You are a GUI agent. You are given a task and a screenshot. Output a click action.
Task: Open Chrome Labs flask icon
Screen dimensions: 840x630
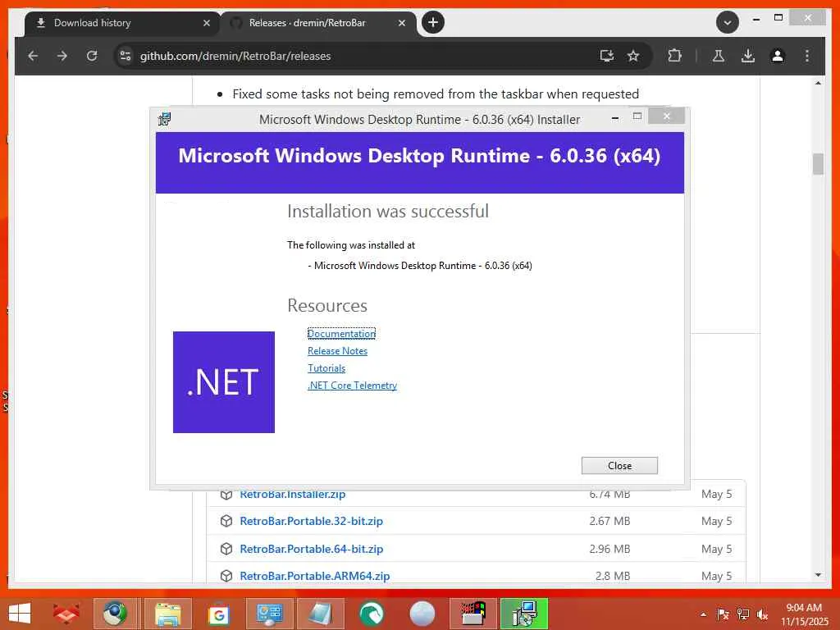coord(719,56)
